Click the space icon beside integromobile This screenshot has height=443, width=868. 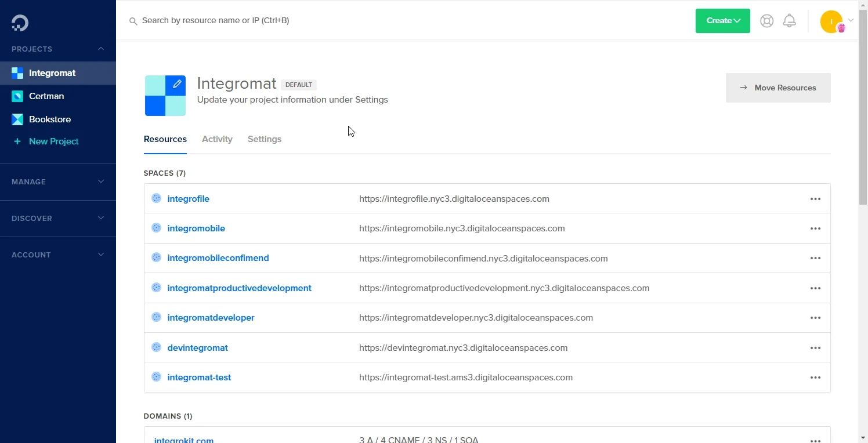pyautogui.click(x=156, y=228)
